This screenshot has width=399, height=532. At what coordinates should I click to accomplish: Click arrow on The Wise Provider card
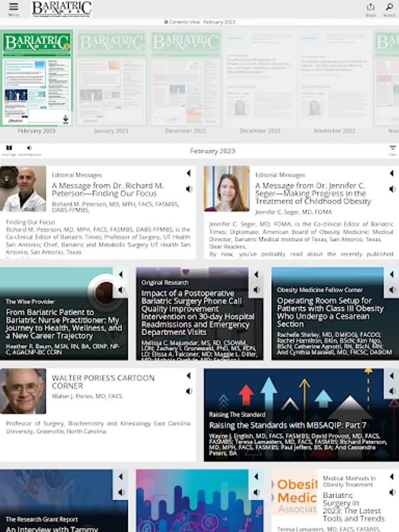coord(121,274)
